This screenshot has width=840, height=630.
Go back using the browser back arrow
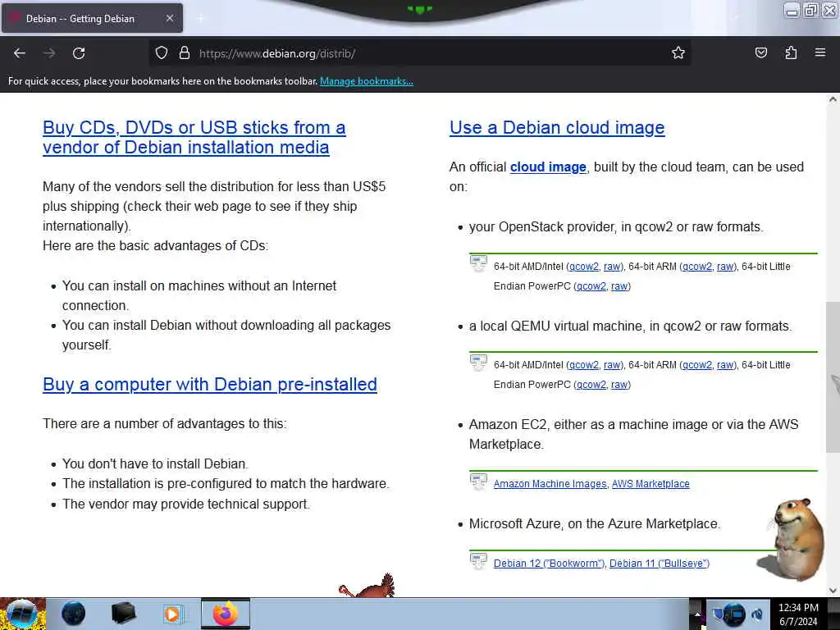click(x=20, y=53)
